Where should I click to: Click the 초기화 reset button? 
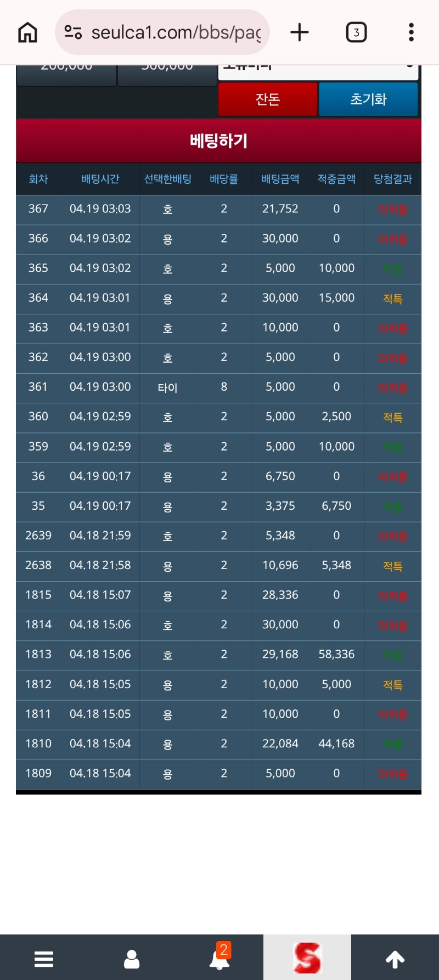tap(368, 99)
